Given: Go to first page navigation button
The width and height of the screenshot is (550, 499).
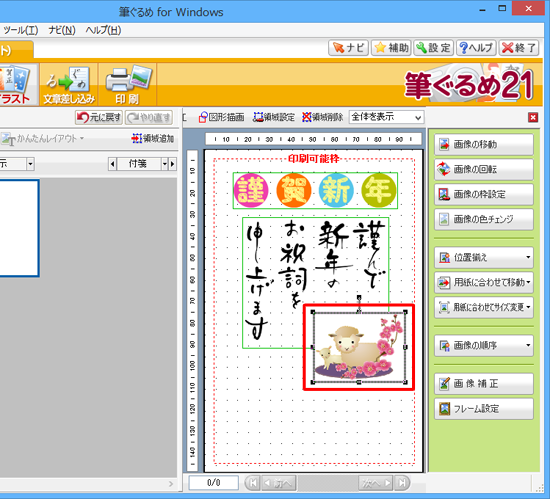Looking at the screenshot, I should tap(252, 483).
